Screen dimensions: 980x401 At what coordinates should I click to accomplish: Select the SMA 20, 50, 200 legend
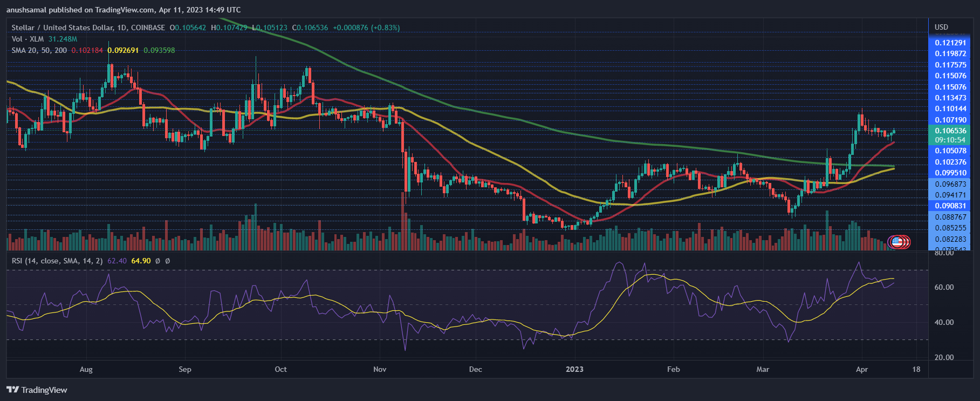click(39, 50)
